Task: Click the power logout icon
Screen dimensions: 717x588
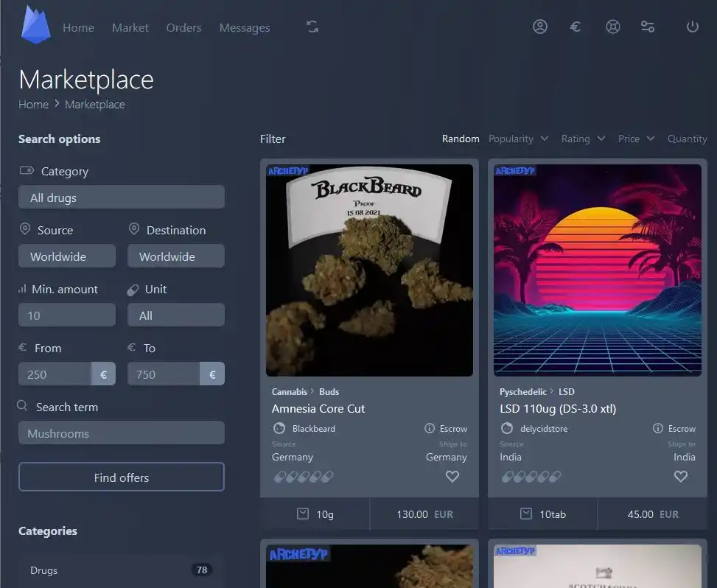Action: tap(692, 27)
